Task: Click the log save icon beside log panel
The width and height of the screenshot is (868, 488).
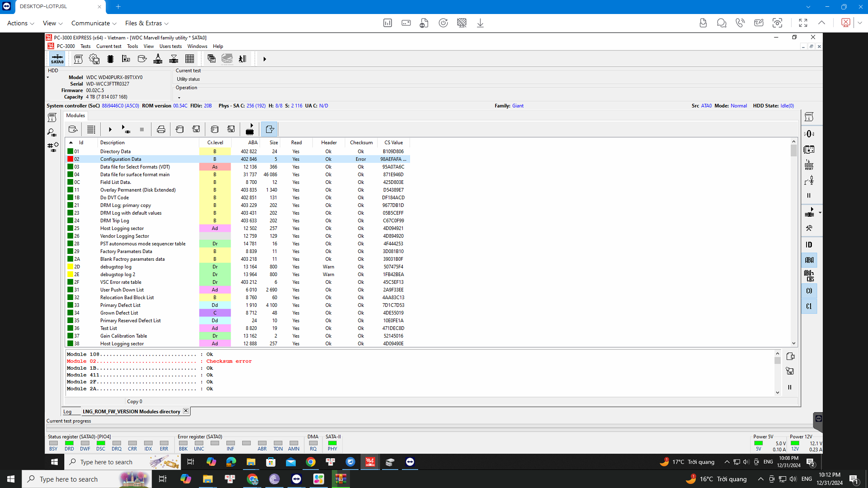Action: click(790, 371)
